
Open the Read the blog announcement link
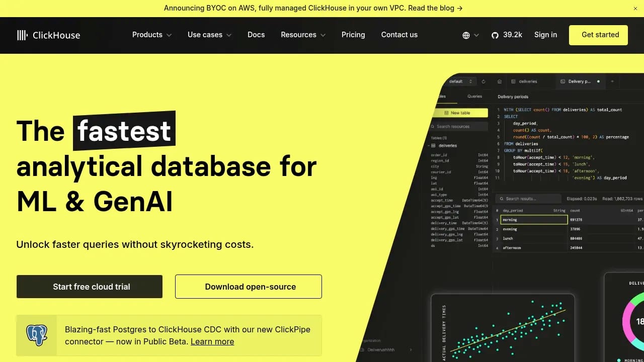tap(435, 8)
